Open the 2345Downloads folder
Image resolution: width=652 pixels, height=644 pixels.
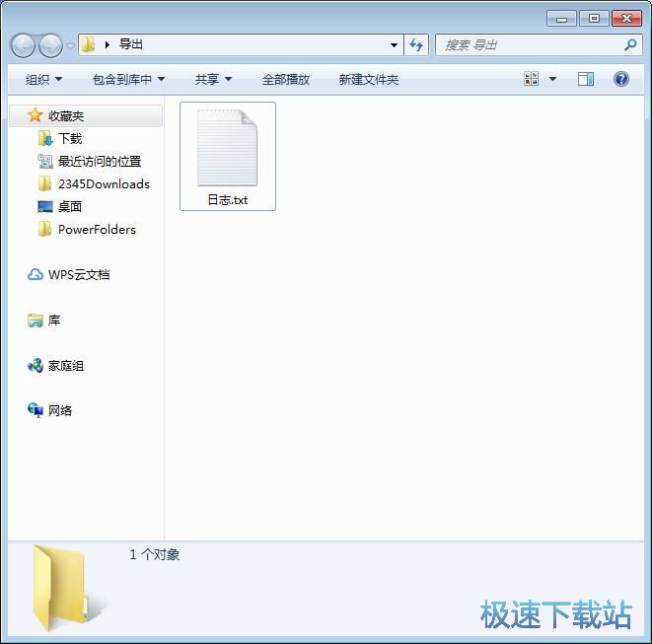(x=104, y=183)
